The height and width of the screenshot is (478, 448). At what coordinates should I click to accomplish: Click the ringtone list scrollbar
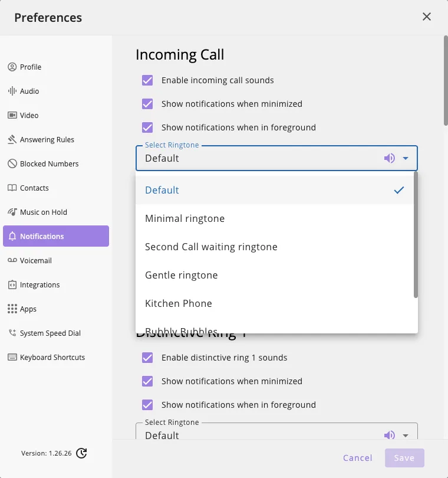416,235
